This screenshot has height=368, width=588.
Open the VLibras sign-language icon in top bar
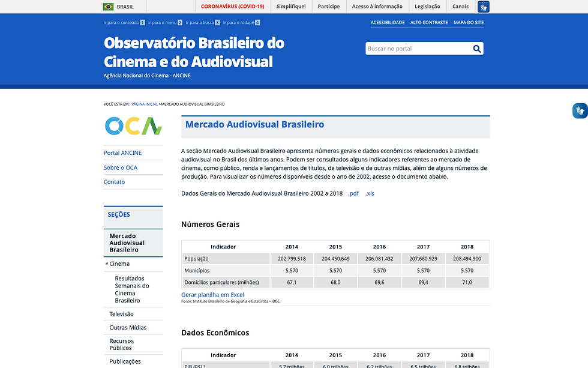tap(484, 7)
